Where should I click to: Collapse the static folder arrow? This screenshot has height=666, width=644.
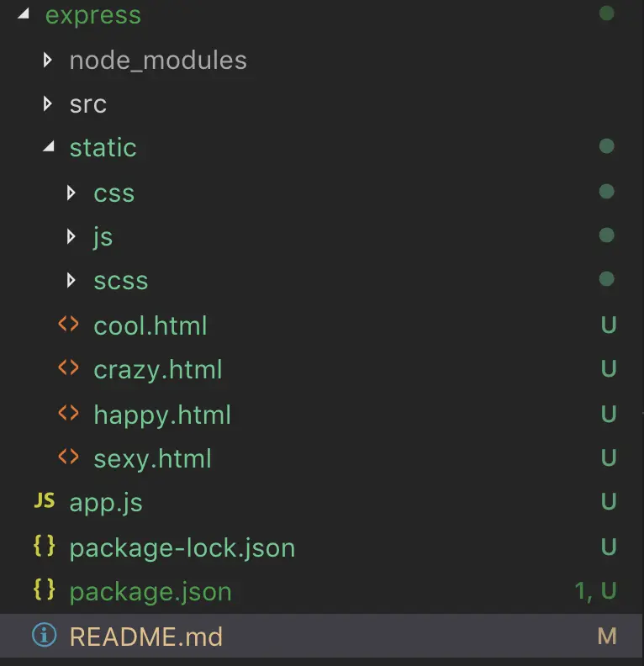[x=48, y=148]
